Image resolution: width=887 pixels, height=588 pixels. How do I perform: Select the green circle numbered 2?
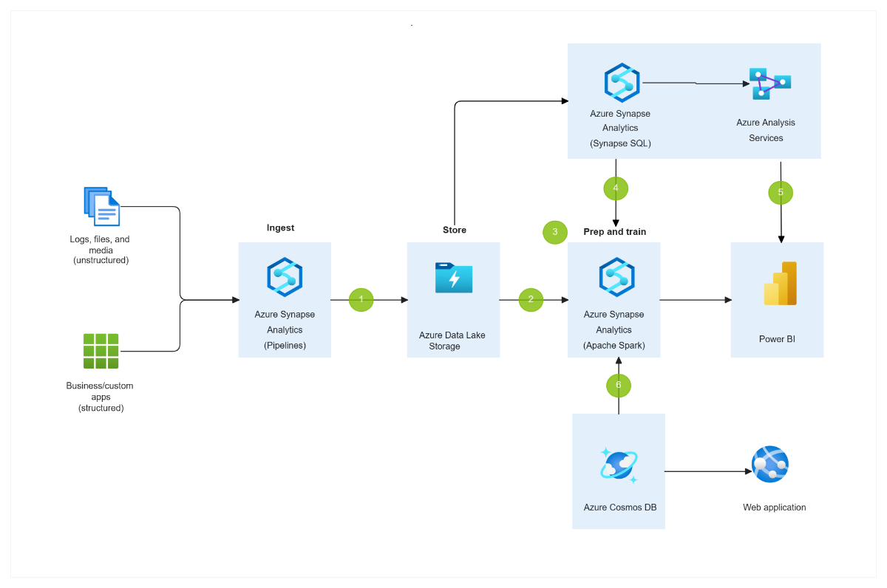point(530,300)
